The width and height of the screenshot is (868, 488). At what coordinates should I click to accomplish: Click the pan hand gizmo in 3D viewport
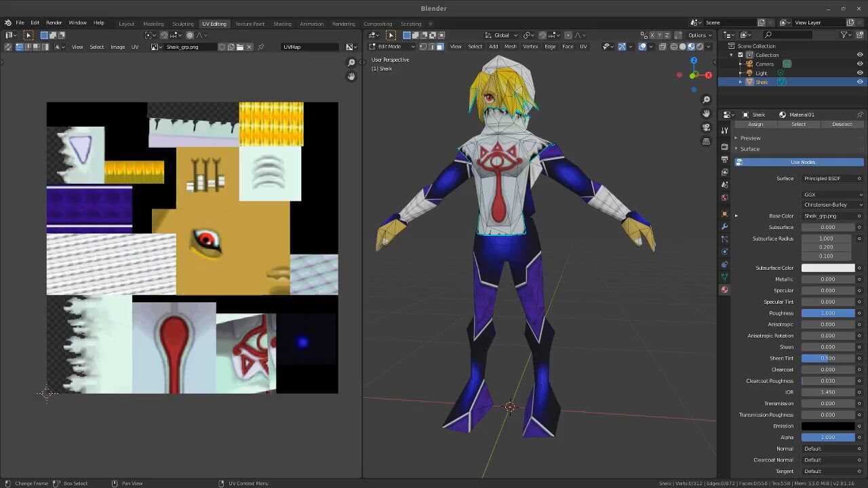[x=706, y=114]
